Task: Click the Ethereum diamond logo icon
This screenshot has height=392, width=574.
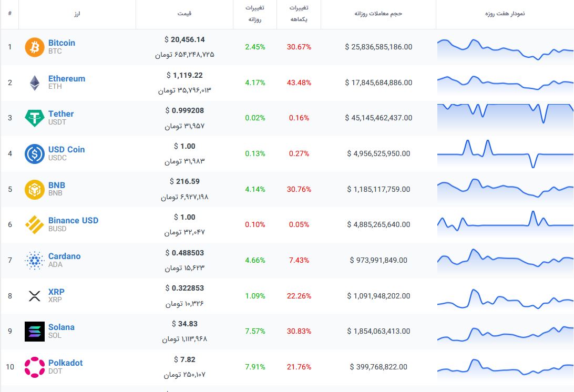Action: (34, 82)
